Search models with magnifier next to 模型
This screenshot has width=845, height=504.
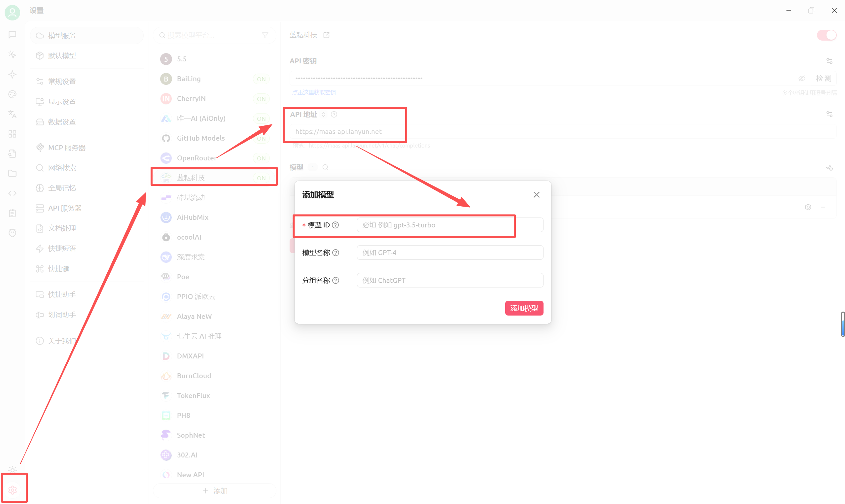pyautogui.click(x=325, y=167)
